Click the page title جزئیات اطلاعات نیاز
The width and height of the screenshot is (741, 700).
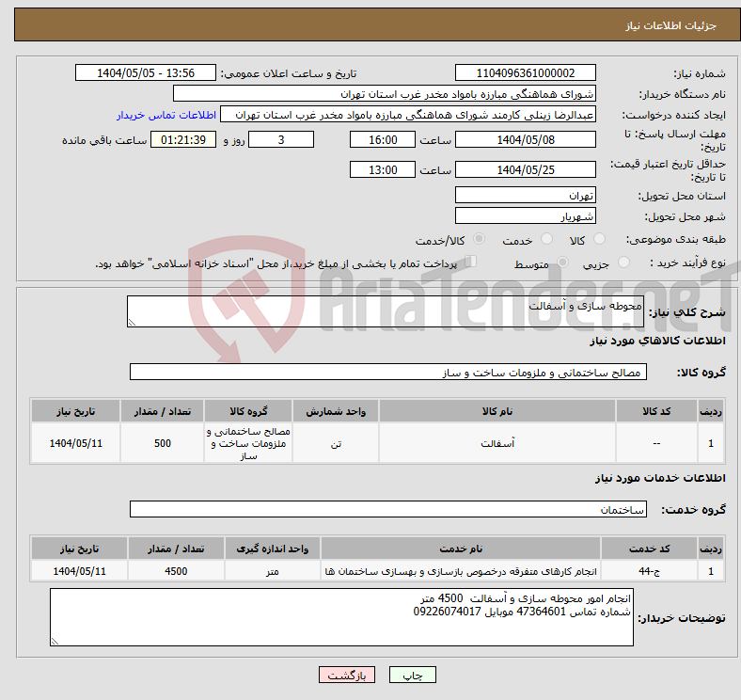(671, 25)
